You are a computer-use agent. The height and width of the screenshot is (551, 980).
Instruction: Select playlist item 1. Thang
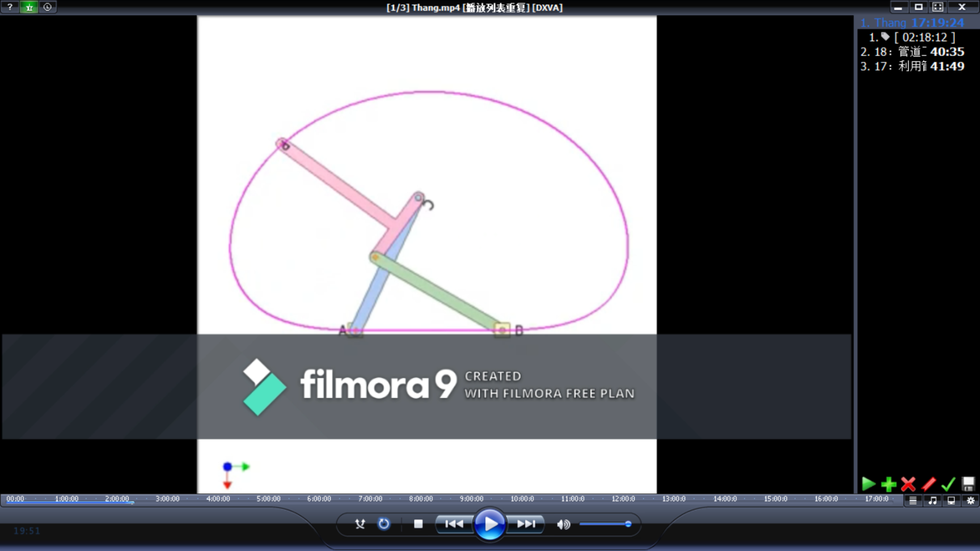(912, 23)
